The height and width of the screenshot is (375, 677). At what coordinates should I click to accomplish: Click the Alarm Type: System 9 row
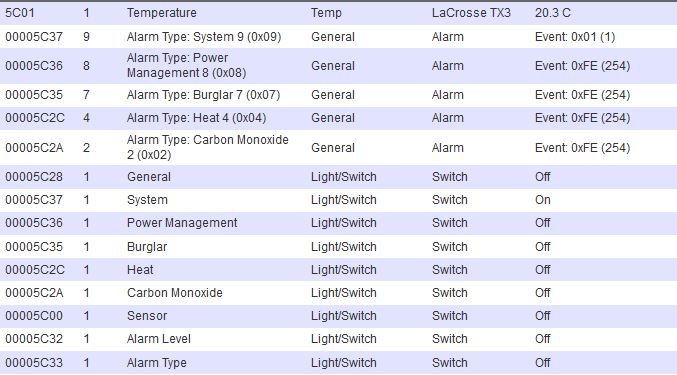(x=338, y=37)
